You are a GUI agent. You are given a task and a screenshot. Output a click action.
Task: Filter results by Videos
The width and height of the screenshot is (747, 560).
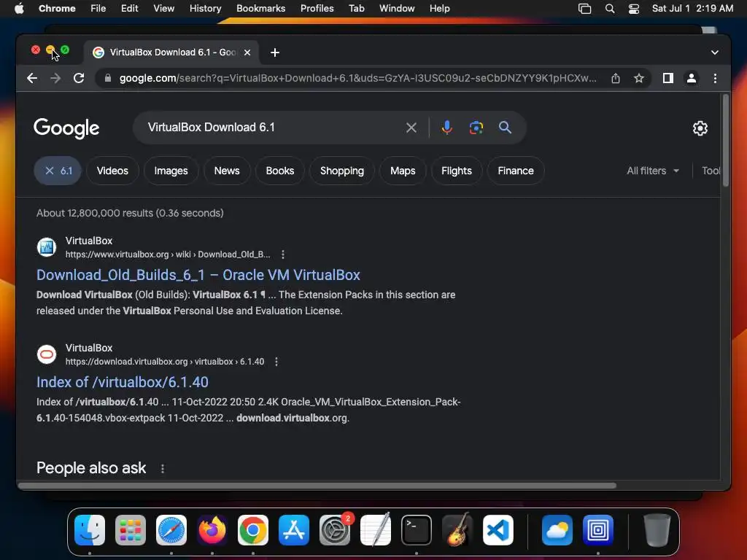tap(112, 171)
